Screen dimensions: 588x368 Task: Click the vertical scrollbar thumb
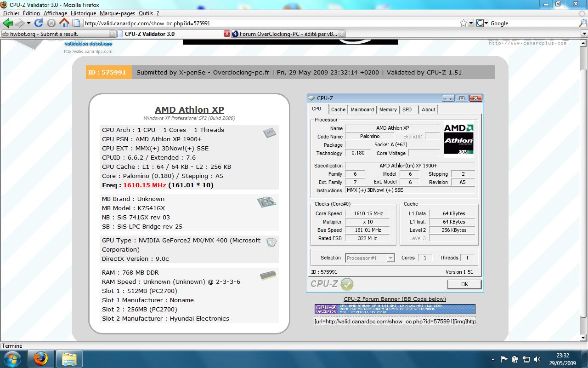tap(584, 193)
